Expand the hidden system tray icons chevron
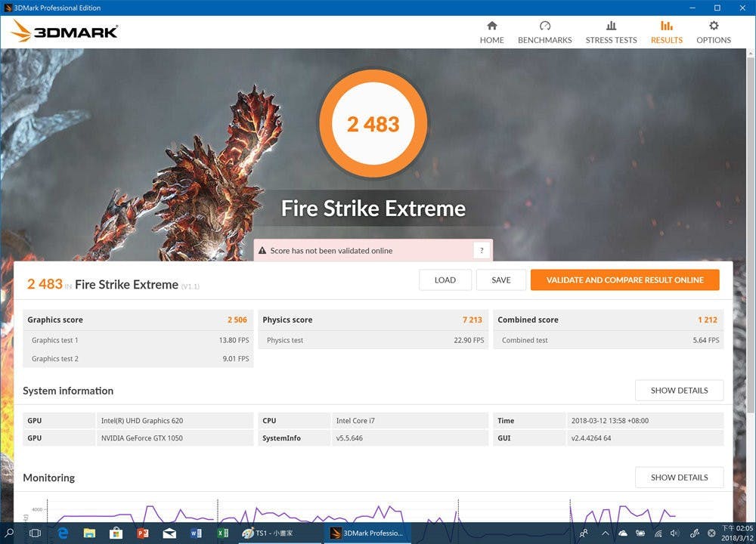This screenshot has height=544, width=756. pos(605,533)
